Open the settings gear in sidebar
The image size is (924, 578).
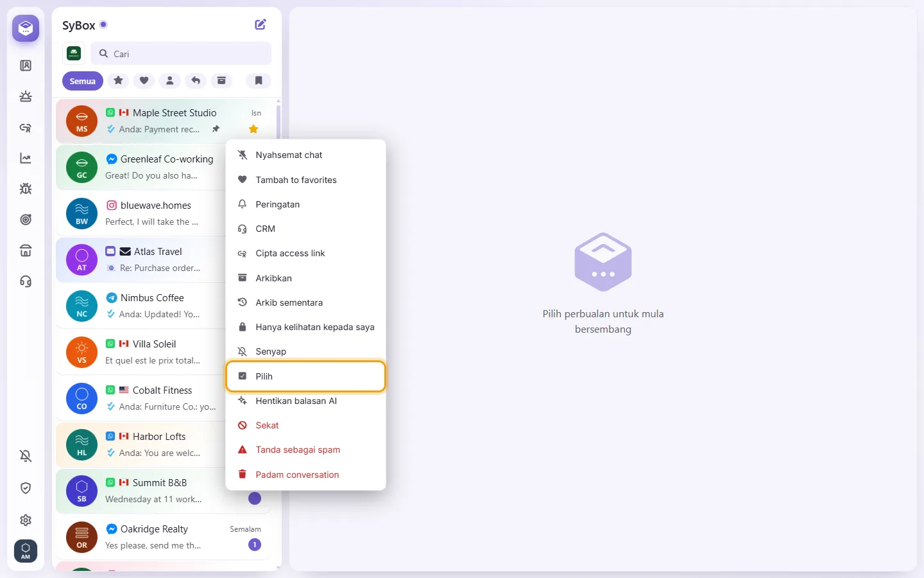point(26,520)
